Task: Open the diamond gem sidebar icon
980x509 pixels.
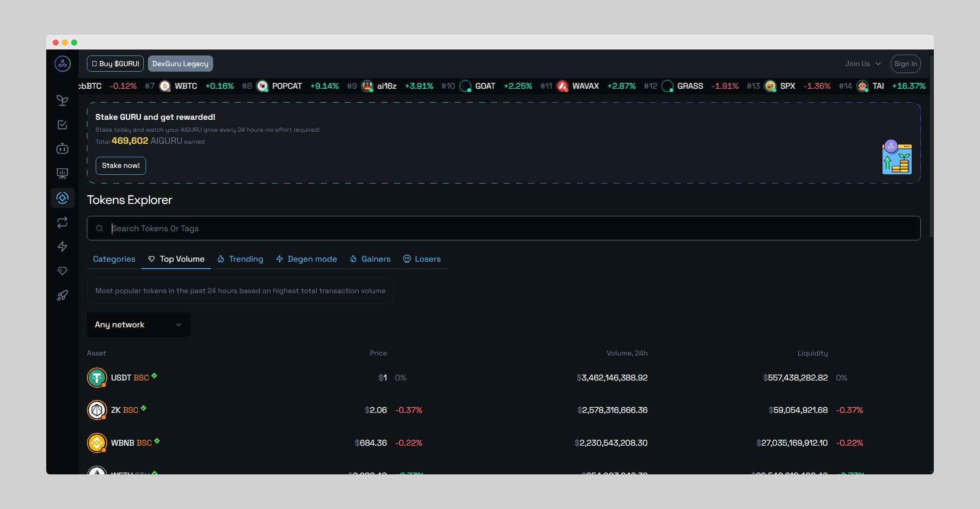Action: click(62, 271)
